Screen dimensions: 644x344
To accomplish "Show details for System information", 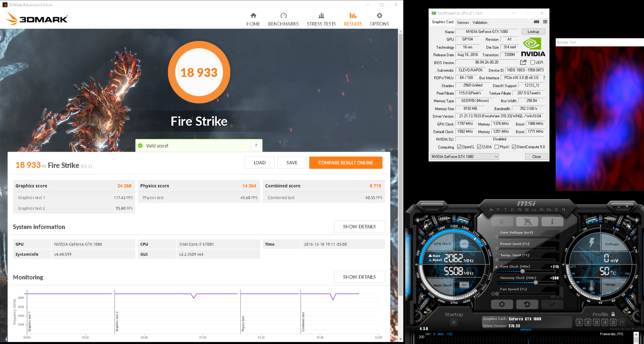I will pos(359,226).
